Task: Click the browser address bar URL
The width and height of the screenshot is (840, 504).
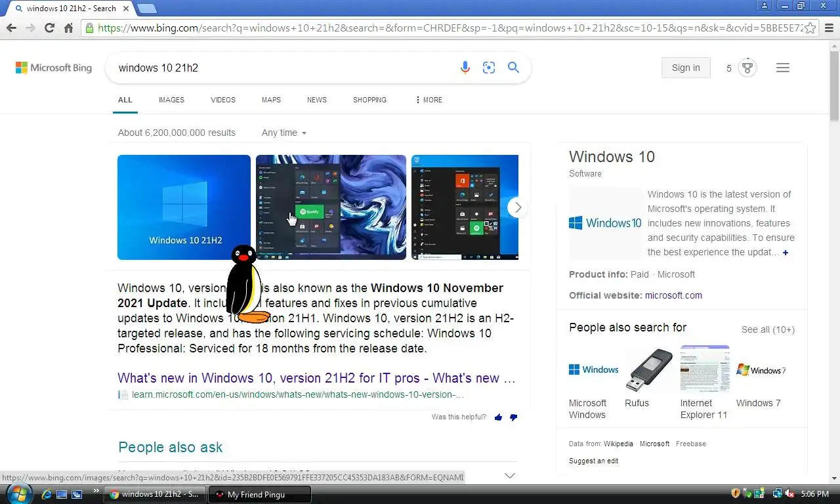Action: coord(450,28)
